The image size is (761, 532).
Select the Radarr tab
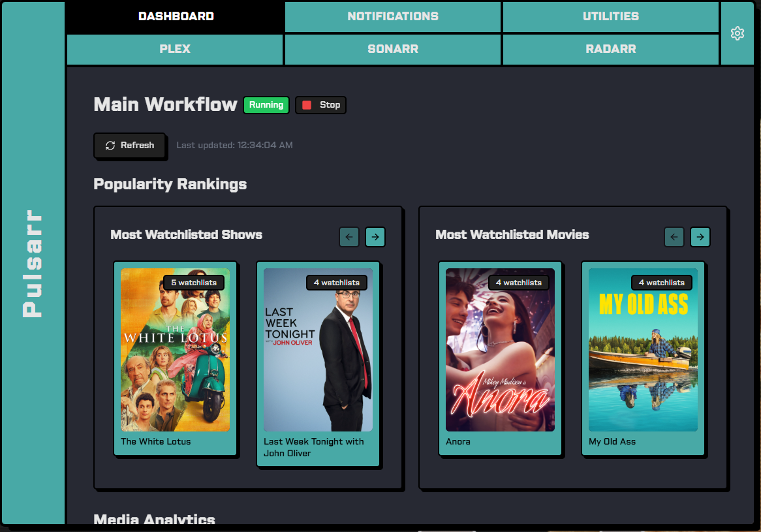click(x=610, y=49)
